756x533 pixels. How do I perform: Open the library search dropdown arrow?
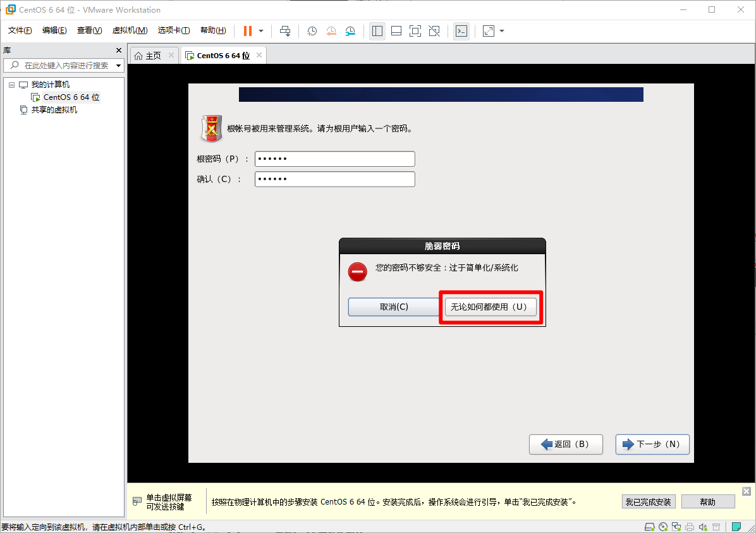point(119,66)
